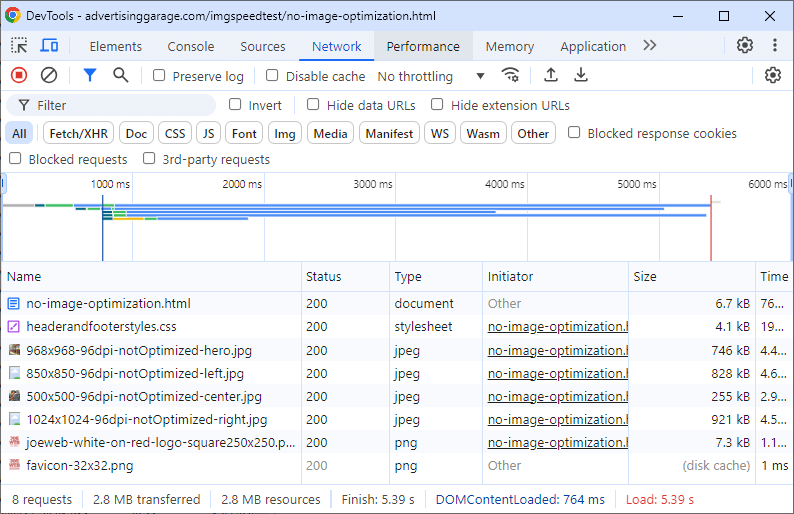Expand more DevTools tabs chevron
The image size is (794, 514).
point(650,46)
